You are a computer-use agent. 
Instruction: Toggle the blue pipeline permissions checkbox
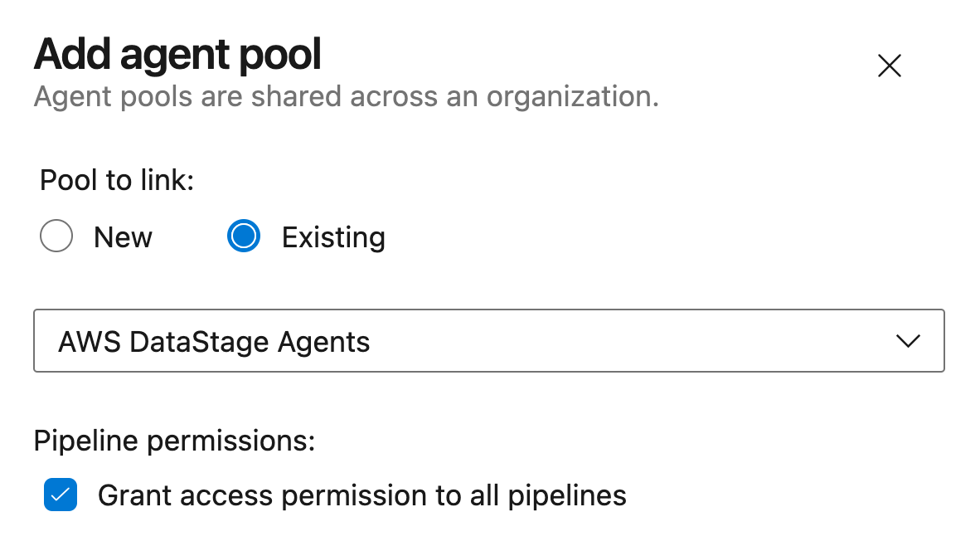(x=61, y=495)
